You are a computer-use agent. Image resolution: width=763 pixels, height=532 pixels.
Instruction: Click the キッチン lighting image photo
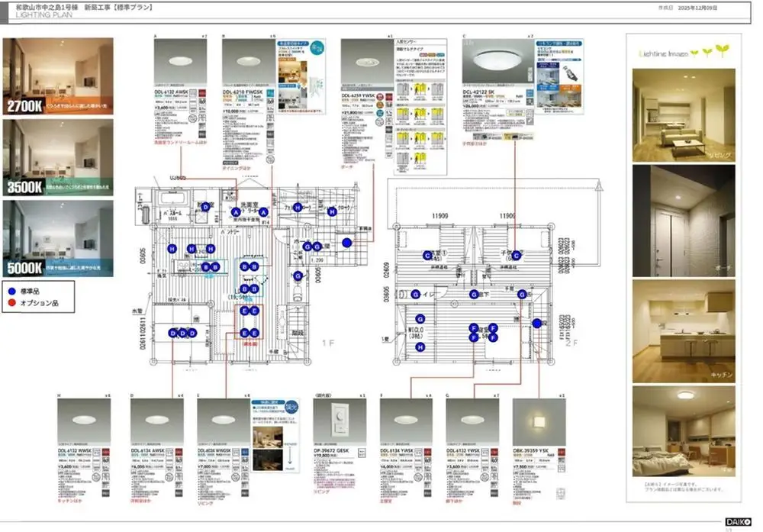684,330
